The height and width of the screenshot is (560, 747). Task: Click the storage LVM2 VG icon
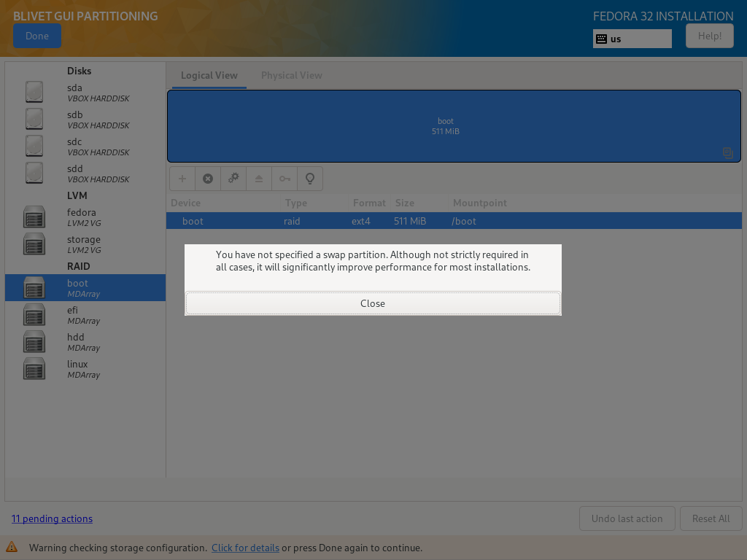(x=34, y=244)
